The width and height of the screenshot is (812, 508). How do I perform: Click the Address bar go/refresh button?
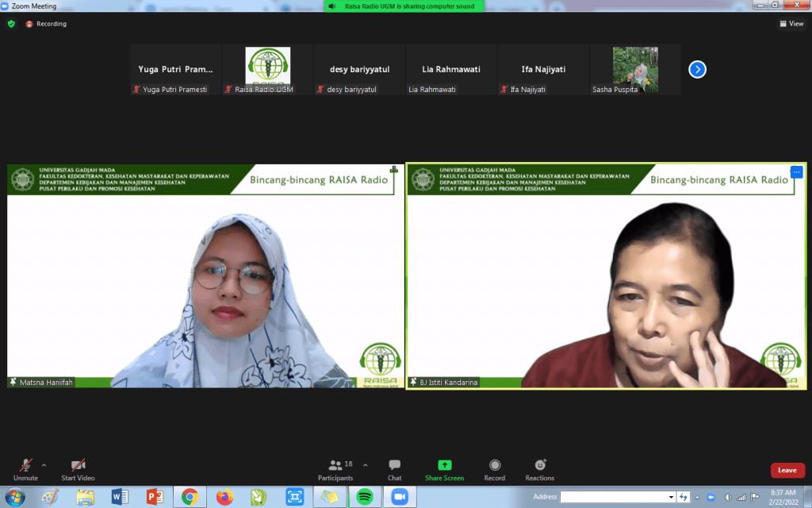(683, 497)
